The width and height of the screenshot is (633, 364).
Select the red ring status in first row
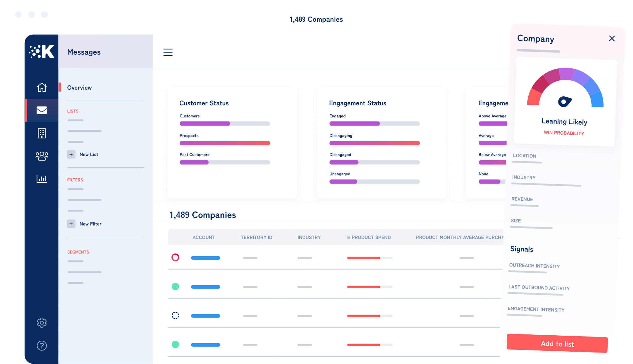175,257
